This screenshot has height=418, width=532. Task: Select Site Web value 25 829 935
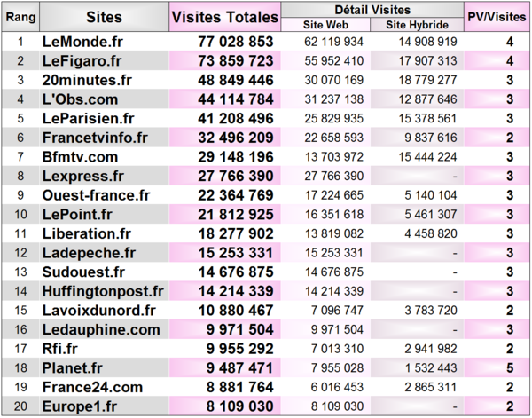point(334,119)
